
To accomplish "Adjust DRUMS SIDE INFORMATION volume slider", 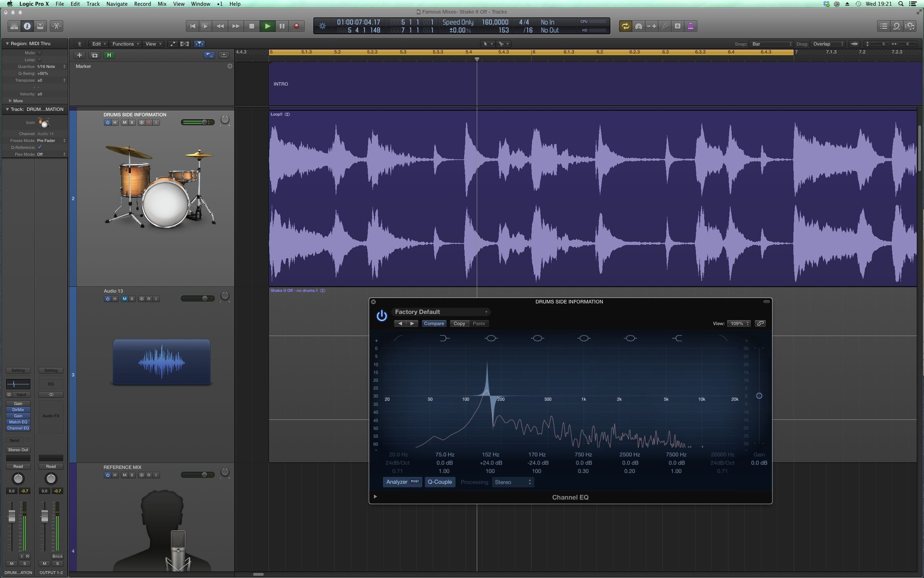I will (197, 122).
